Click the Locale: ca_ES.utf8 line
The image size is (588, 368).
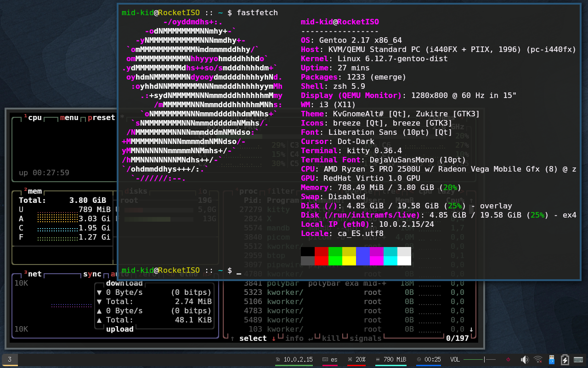342,233
